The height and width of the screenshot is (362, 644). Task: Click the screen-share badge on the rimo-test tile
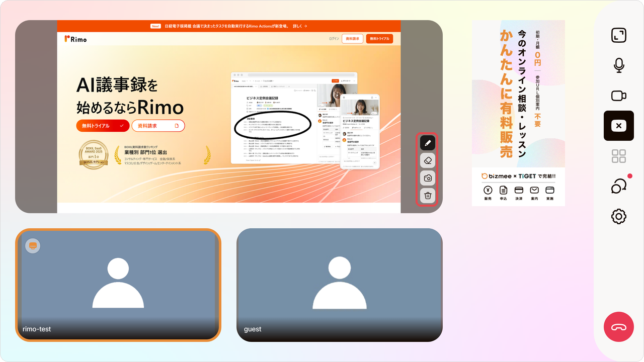point(33,245)
